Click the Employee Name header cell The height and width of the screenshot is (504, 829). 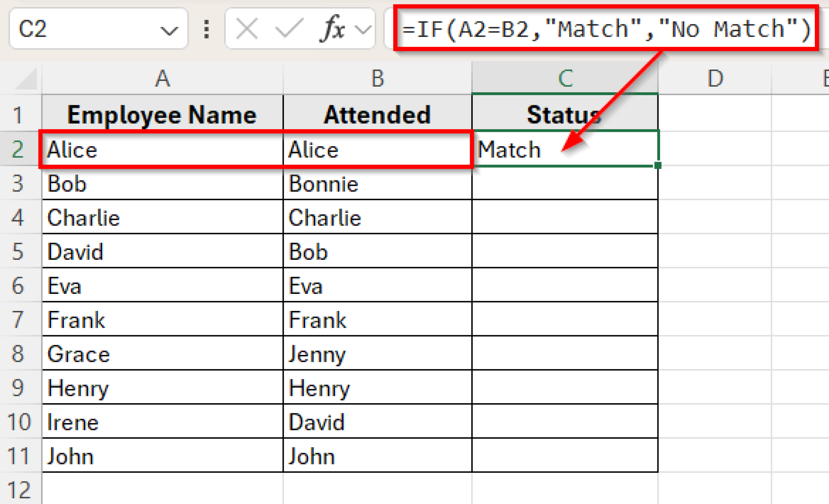pos(162,114)
